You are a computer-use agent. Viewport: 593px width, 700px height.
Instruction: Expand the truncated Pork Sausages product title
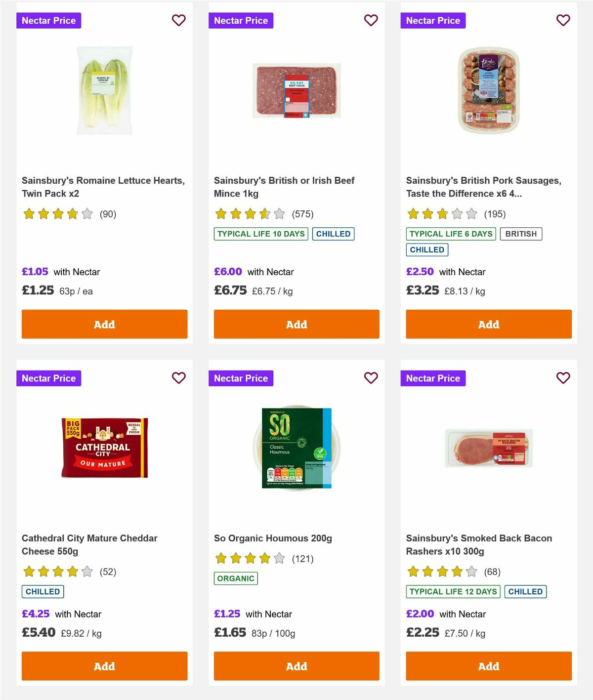tap(484, 187)
